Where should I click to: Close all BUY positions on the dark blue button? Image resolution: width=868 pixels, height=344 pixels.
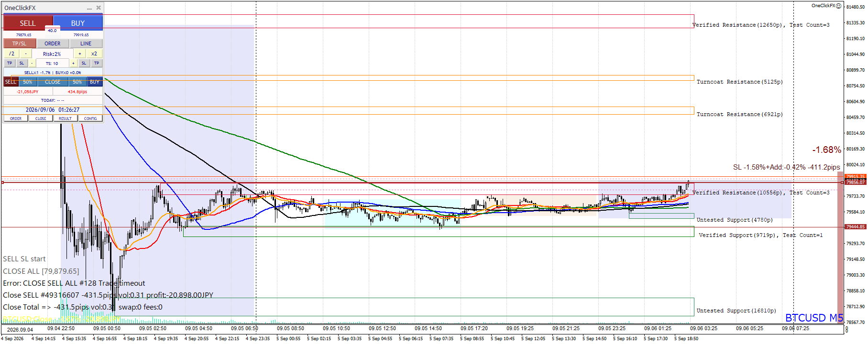click(95, 82)
